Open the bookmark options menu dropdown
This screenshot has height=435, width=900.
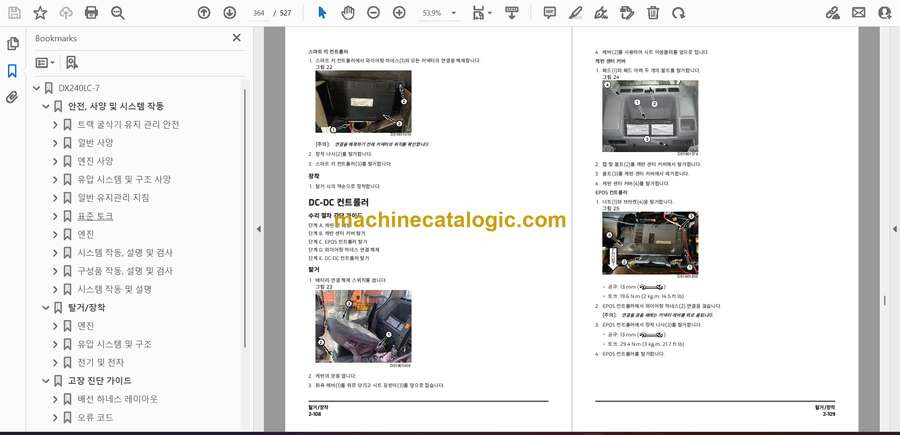click(45, 63)
